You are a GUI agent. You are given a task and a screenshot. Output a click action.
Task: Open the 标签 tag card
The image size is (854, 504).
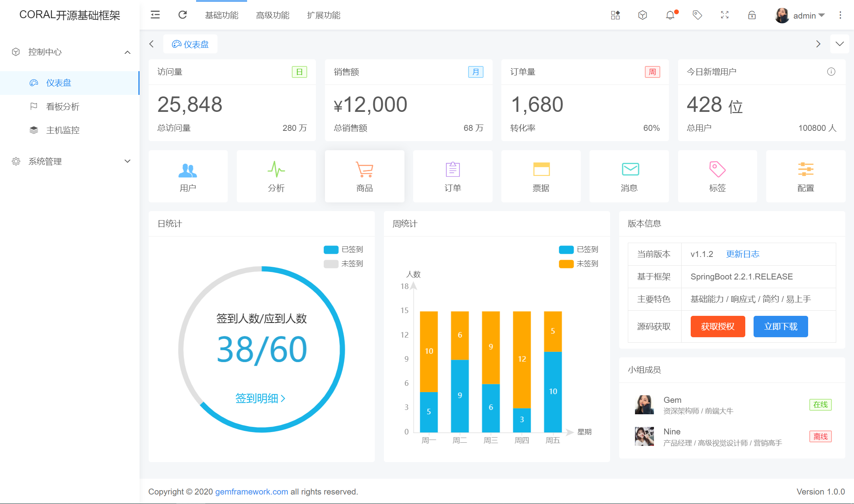click(x=717, y=176)
